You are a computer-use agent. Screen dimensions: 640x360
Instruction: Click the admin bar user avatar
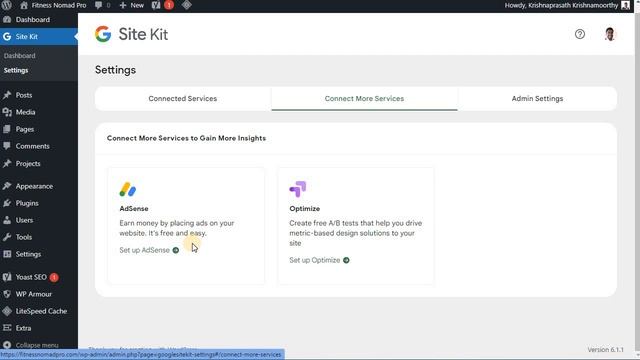pyautogui.click(x=625, y=5)
